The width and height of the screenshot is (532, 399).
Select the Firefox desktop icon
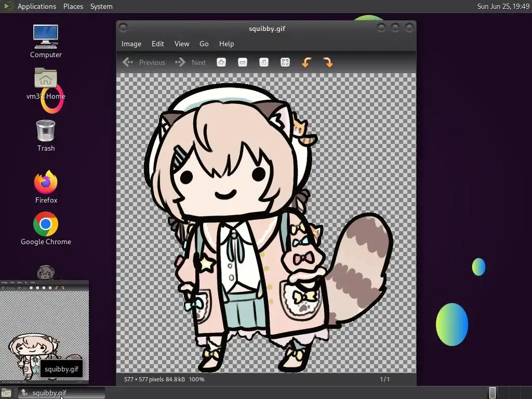pos(46,187)
